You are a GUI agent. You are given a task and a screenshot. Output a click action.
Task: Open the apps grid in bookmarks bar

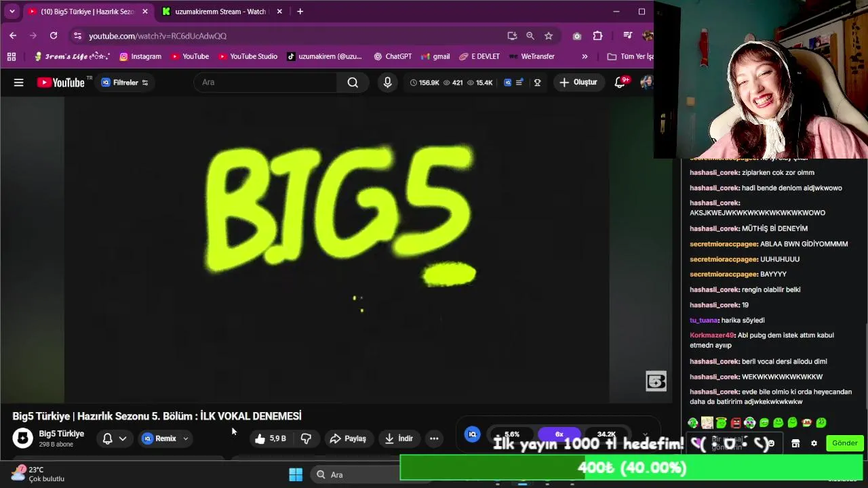point(12,56)
